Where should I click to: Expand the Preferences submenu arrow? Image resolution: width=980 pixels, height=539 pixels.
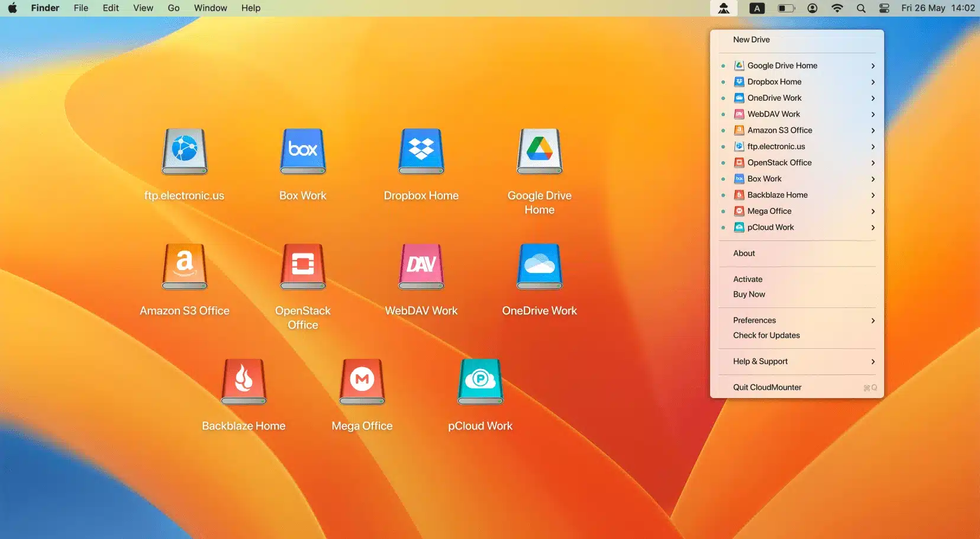(873, 320)
